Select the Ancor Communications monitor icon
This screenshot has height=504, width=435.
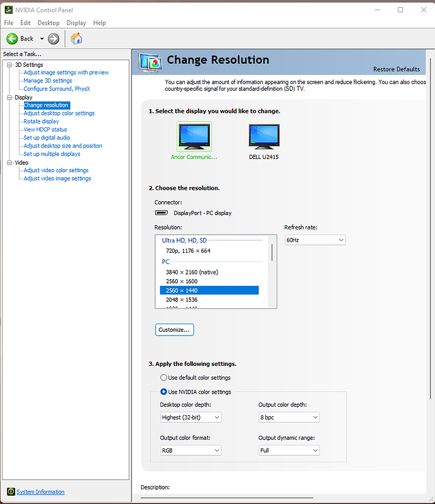click(194, 137)
